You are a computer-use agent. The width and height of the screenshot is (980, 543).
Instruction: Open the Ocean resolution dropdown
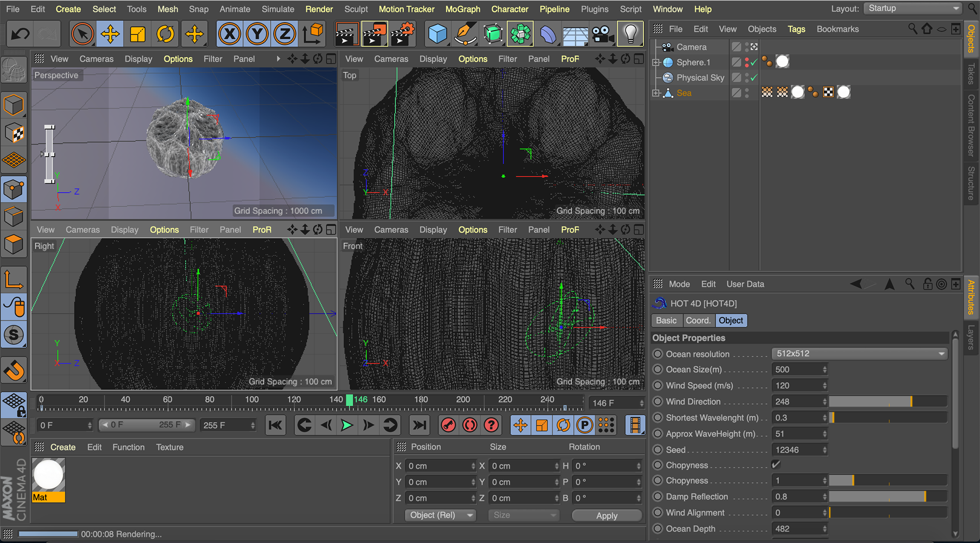coord(860,354)
